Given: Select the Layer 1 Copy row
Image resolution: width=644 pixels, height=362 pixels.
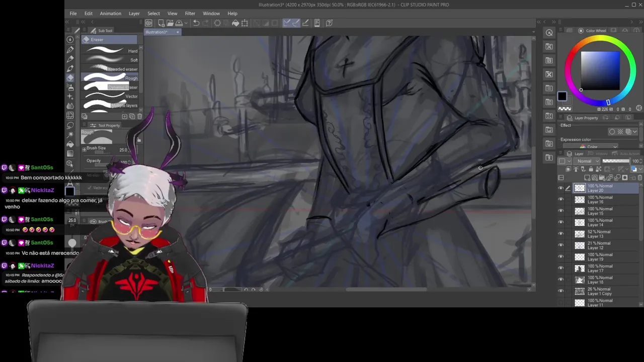Looking at the screenshot, I should click(x=599, y=291).
